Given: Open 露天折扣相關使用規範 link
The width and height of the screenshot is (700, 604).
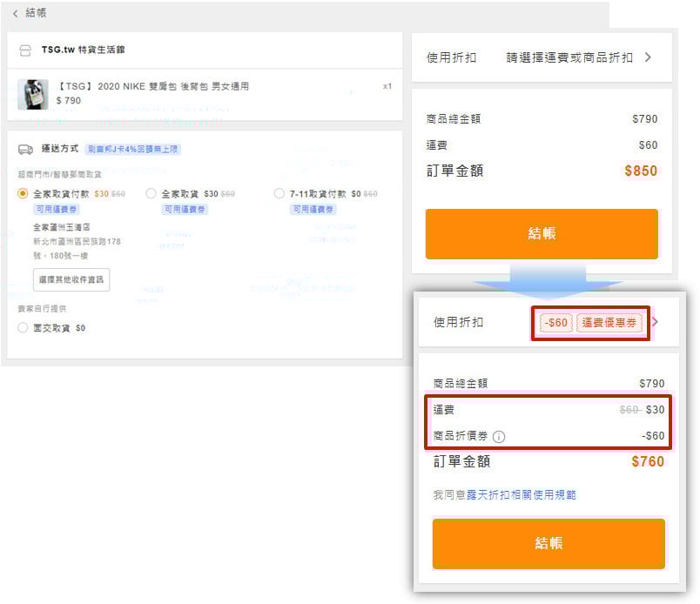Looking at the screenshot, I should pyautogui.click(x=521, y=494).
